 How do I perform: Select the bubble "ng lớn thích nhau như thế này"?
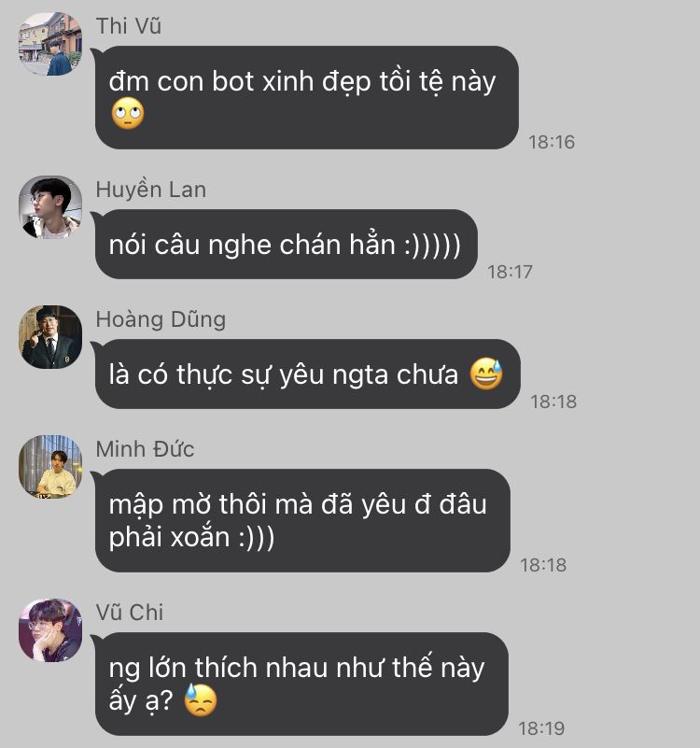coord(301,684)
